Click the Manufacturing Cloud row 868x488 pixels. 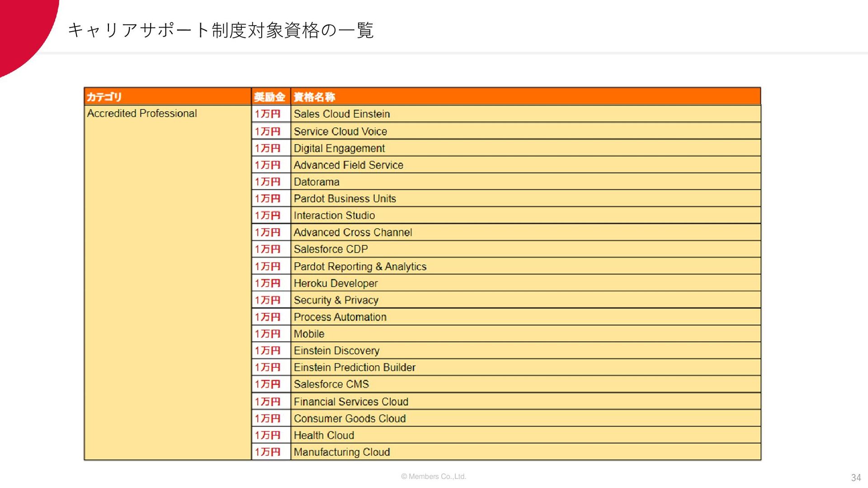[526, 452]
